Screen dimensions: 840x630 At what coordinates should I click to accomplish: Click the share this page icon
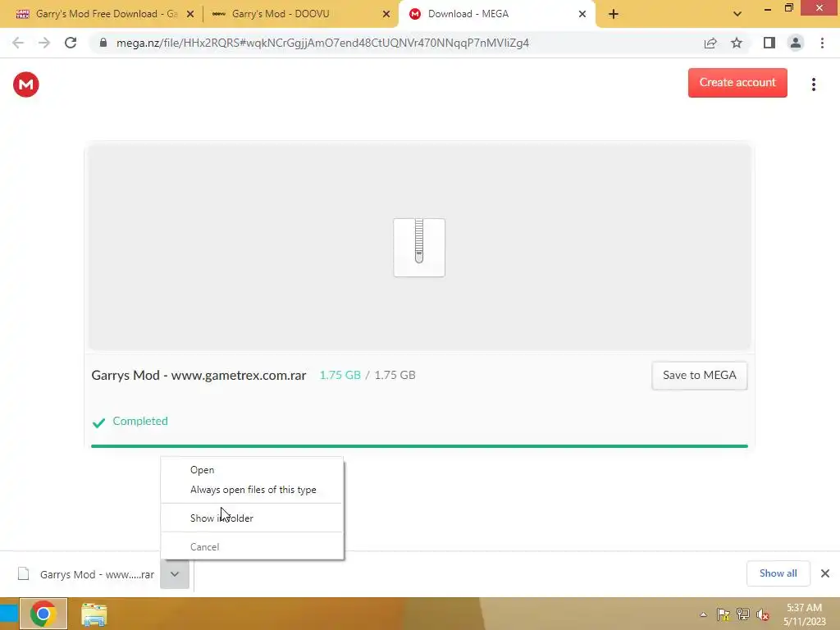(710, 43)
